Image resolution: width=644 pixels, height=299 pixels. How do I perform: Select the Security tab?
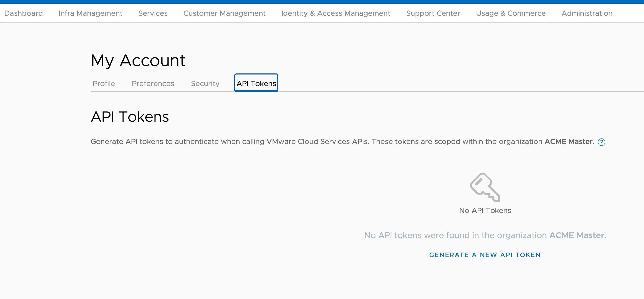click(x=205, y=83)
